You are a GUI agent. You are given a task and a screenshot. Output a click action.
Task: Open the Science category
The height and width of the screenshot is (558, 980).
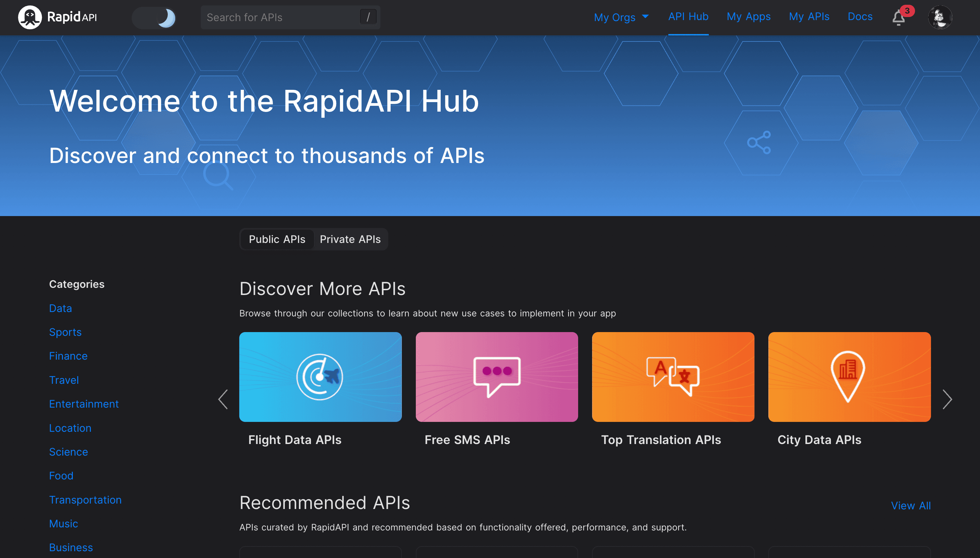pos(69,452)
